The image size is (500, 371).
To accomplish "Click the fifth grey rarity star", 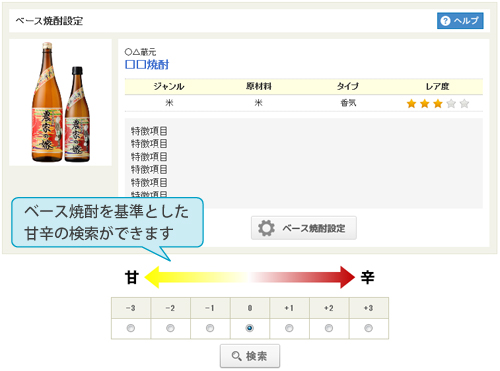I will pyautogui.click(x=464, y=104).
